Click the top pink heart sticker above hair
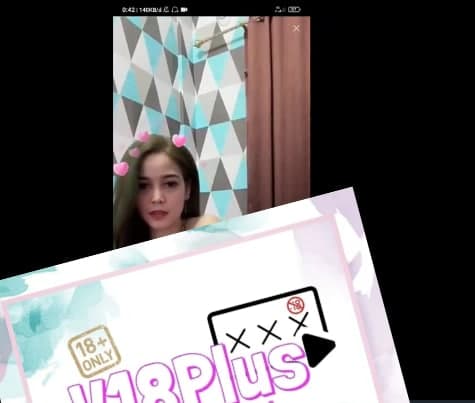 (143, 136)
